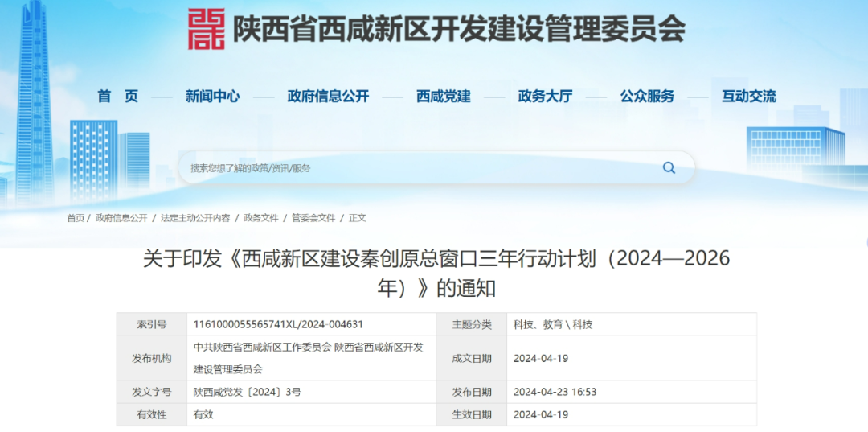This screenshot has width=868, height=432.
Task: Click the article title 关于印发《西咸新区建设秦创原总窗口三年行动计划
Action: 436,274
